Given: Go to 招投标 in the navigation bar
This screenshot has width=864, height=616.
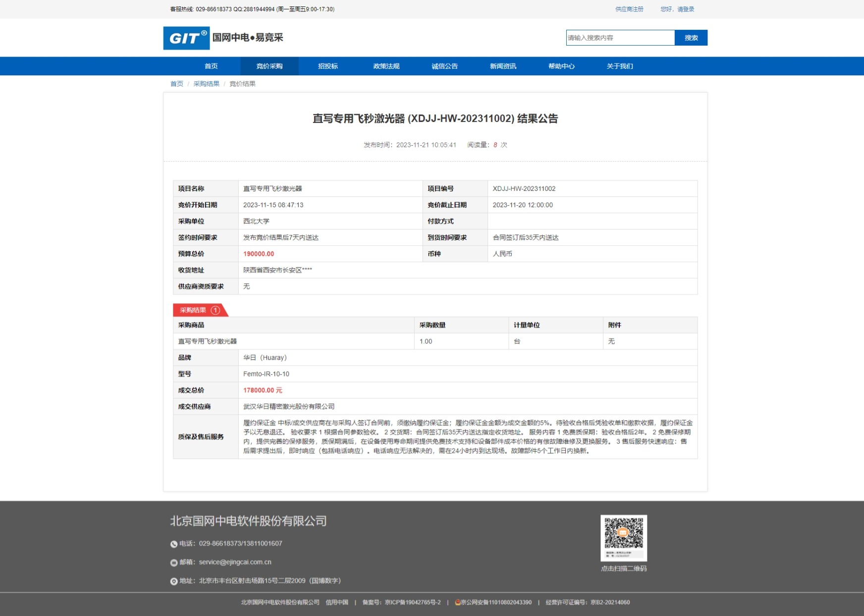Looking at the screenshot, I should 327,66.
